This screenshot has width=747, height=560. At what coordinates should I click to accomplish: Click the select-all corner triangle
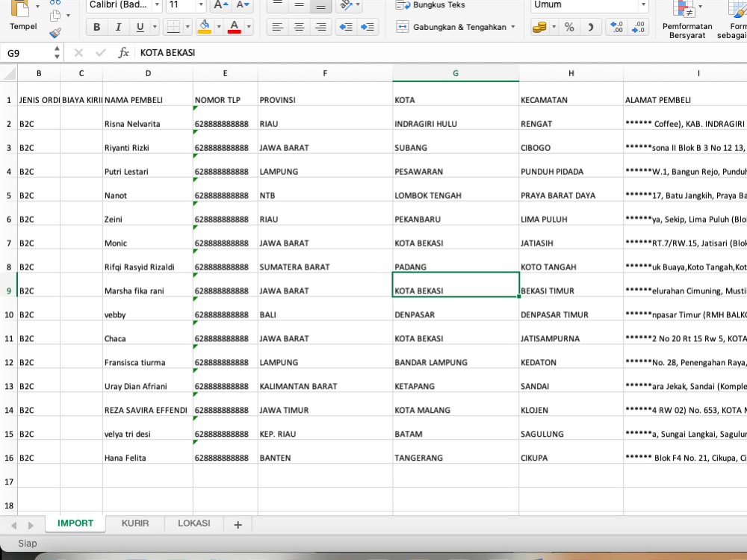9,73
